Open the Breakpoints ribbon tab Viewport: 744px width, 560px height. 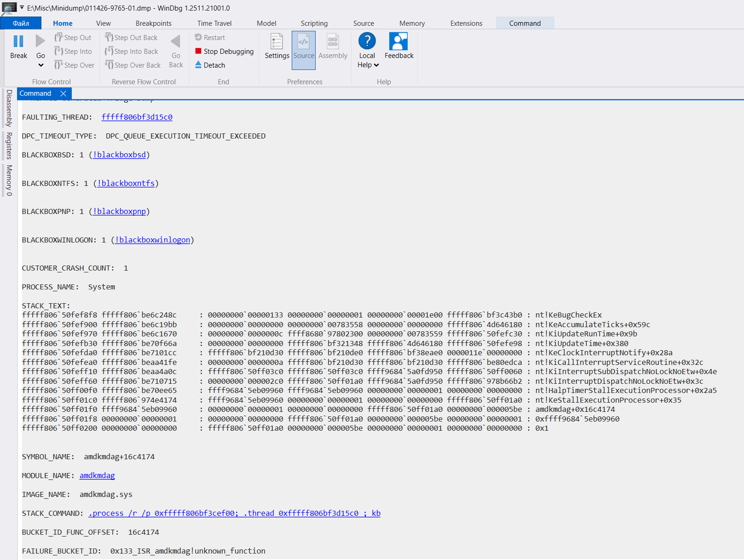pos(154,23)
